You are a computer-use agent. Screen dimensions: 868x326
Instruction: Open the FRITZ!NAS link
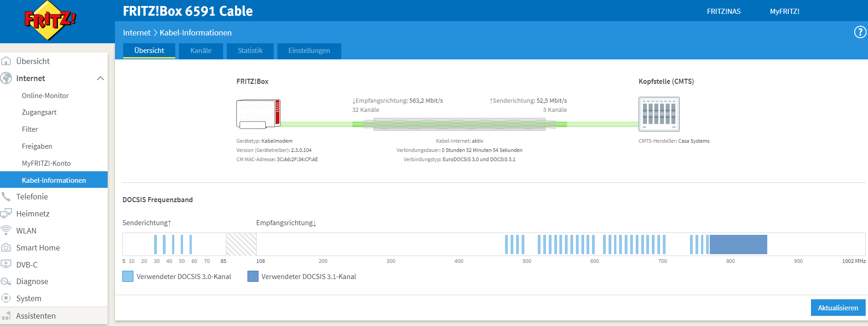(724, 12)
